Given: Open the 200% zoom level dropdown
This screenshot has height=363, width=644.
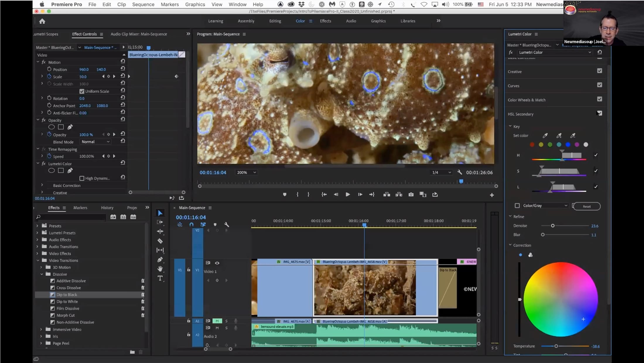Looking at the screenshot, I should click(x=246, y=172).
